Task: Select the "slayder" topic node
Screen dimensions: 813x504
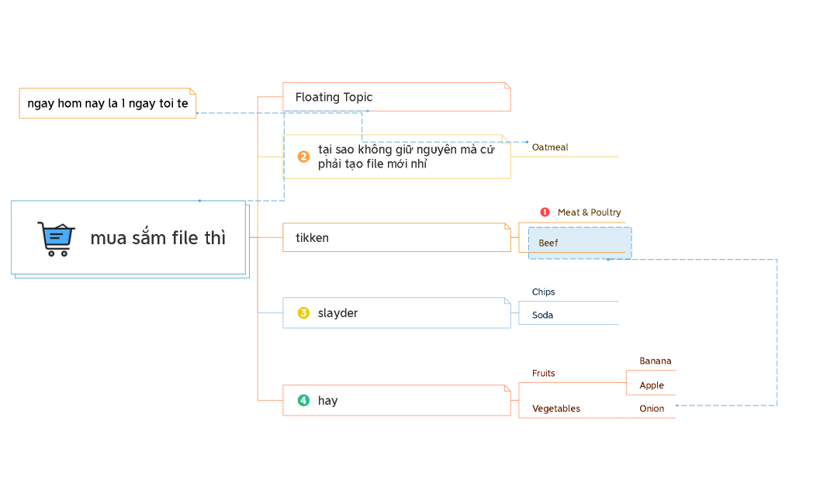Action: point(337,313)
